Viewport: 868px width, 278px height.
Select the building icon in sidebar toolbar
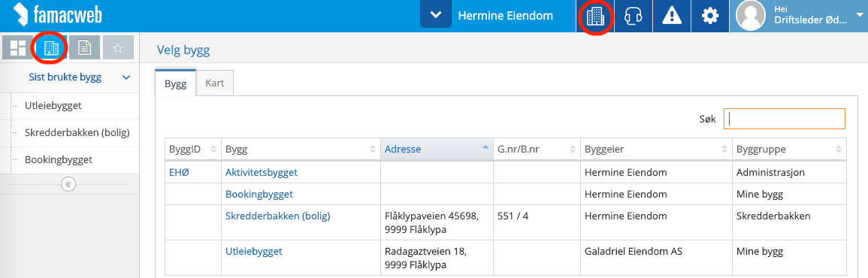[x=50, y=48]
